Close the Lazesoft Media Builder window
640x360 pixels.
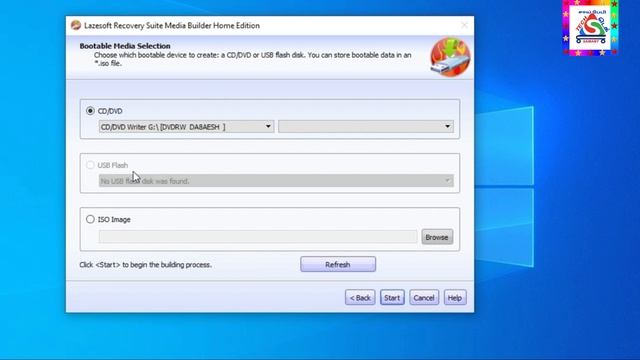click(464, 25)
